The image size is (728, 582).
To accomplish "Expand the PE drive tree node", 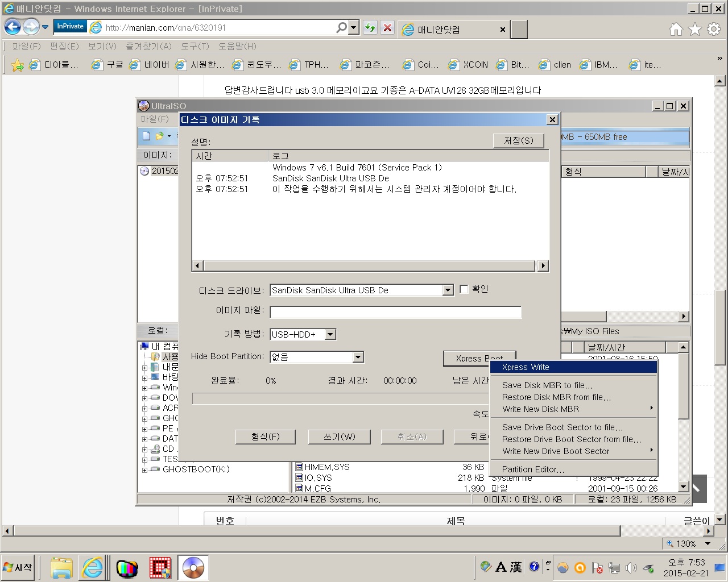I will coord(144,429).
